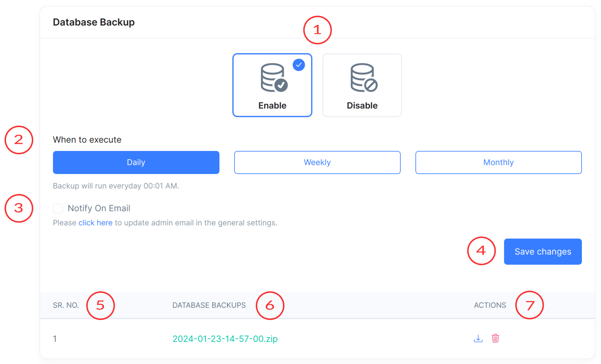Click red circled annotation number 7
This screenshot has width=601, height=364.
click(529, 305)
